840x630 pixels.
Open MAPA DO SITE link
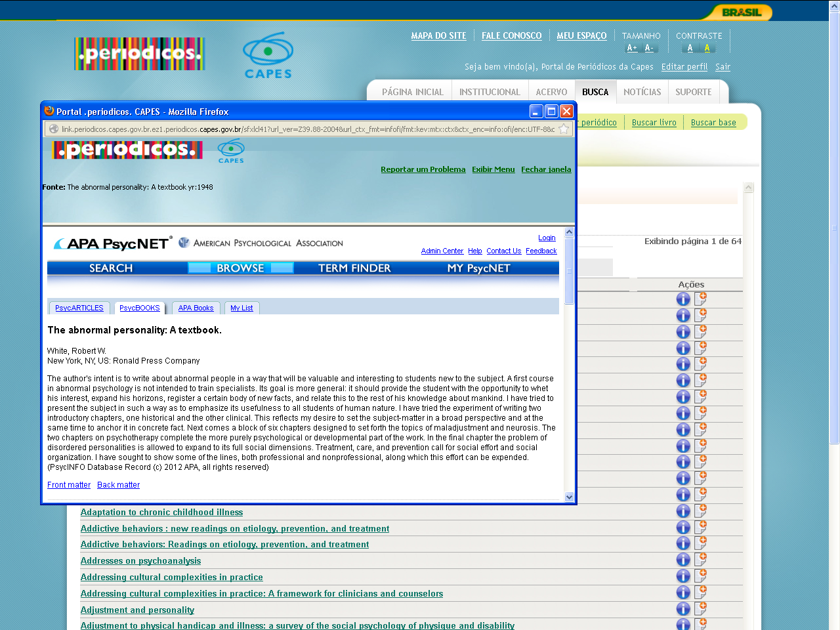[x=438, y=35]
